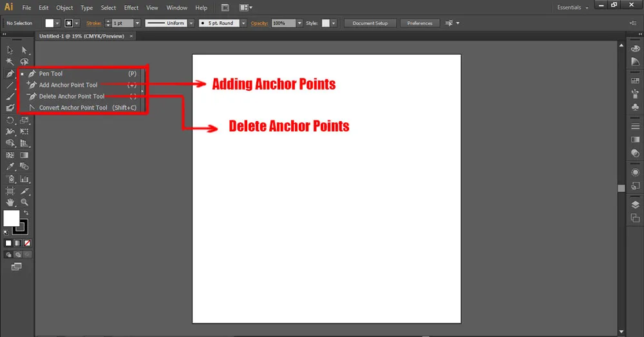
Task: Click the orange Stroke link
Action: (93, 23)
